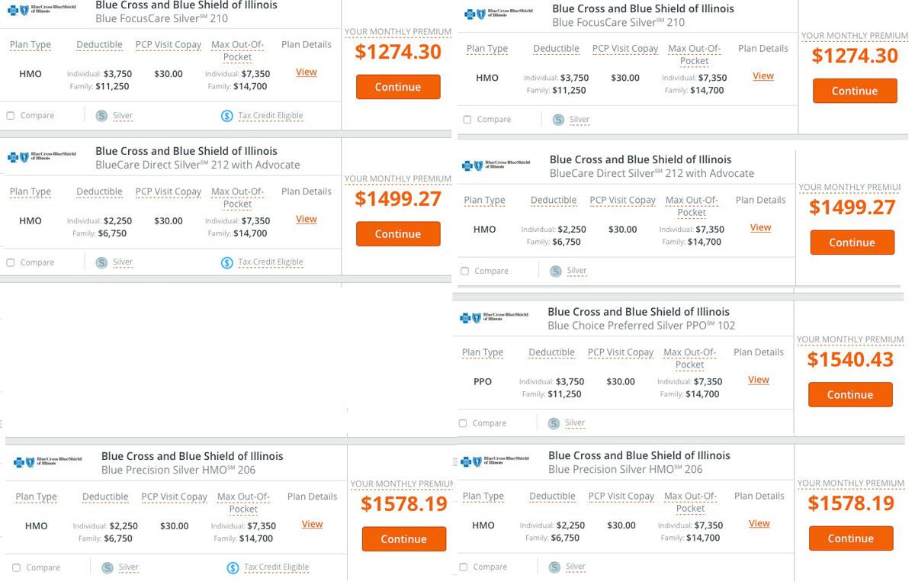Click Tax Credit Eligible dollar icon for FocusCare Silver 210

pyautogui.click(x=226, y=116)
